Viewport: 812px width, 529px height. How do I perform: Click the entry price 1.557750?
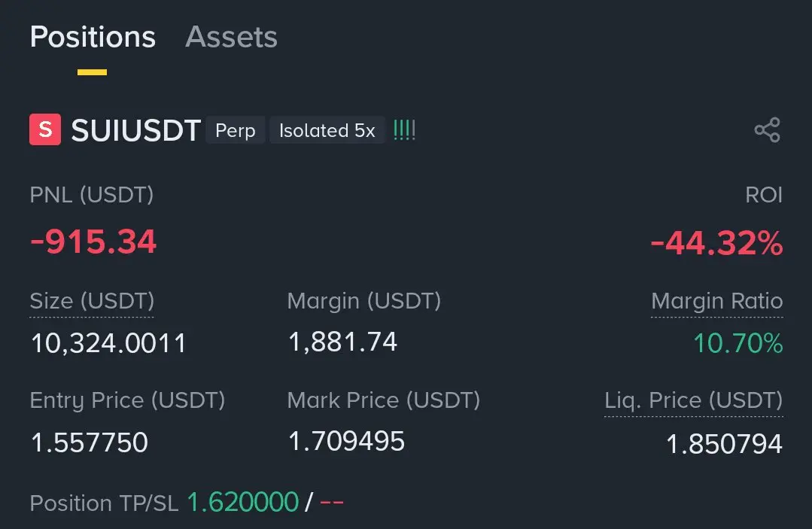(89, 442)
